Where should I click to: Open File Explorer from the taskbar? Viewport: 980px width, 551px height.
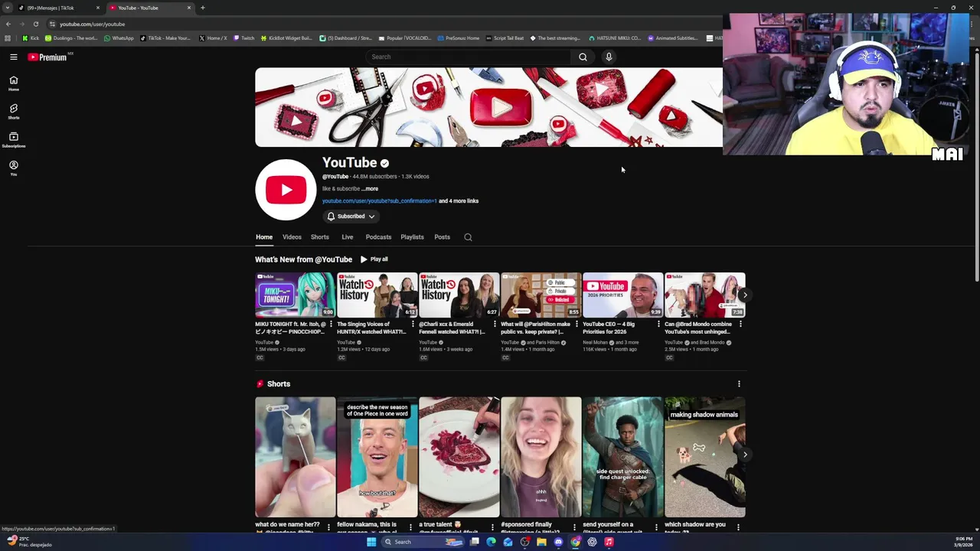click(541, 542)
